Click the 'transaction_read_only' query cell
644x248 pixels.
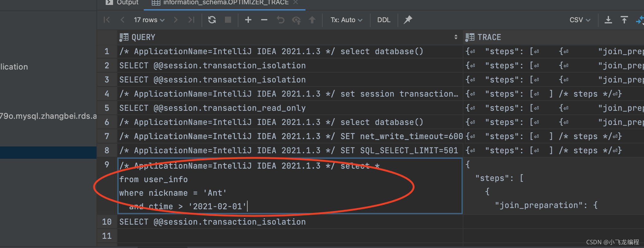290,108
